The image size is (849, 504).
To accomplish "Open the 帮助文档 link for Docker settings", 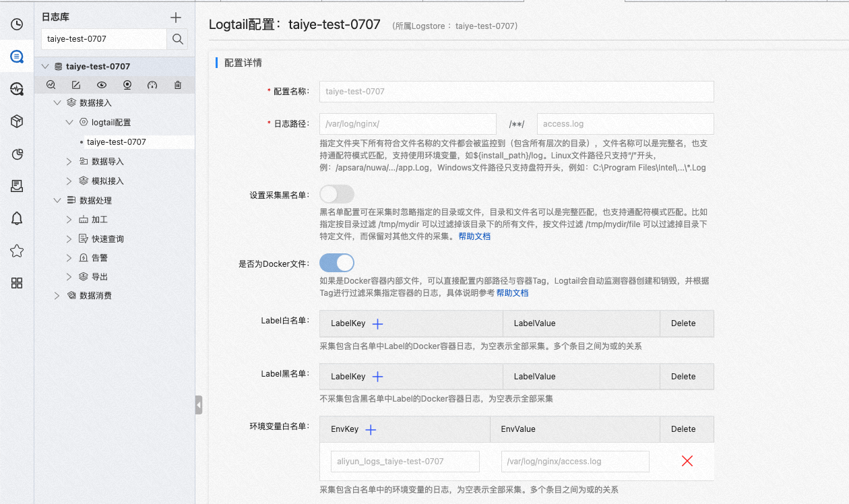I will 512,293.
